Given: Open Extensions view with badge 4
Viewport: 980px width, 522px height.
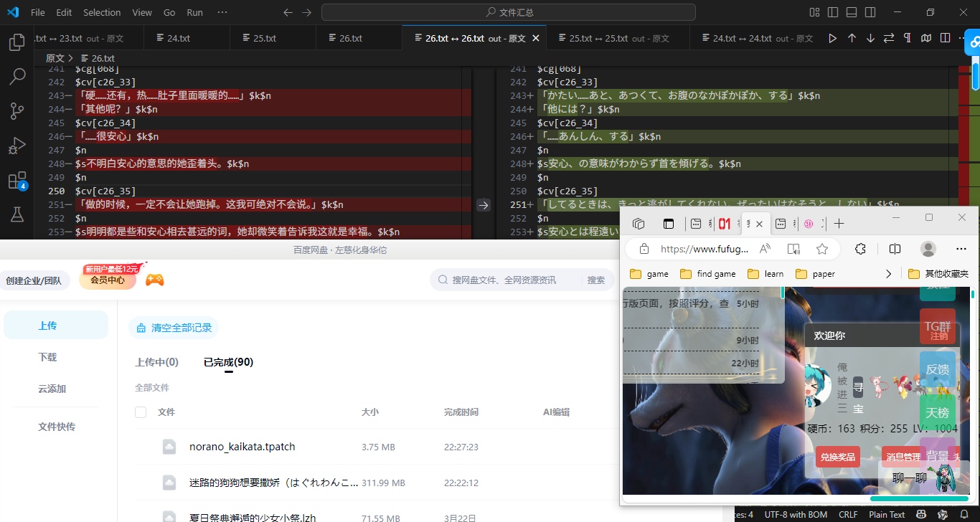Looking at the screenshot, I should coord(17,181).
